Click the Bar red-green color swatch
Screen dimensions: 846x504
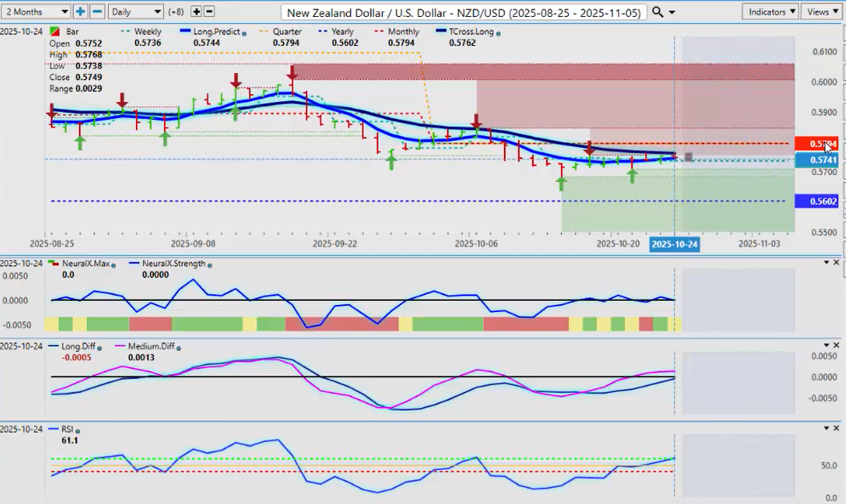pyautogui.click(x=55, y=31)
